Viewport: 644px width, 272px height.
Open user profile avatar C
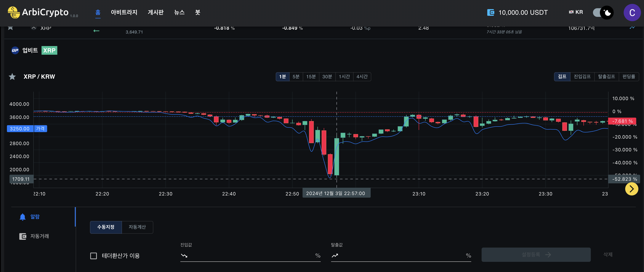(x=632, y=13)
